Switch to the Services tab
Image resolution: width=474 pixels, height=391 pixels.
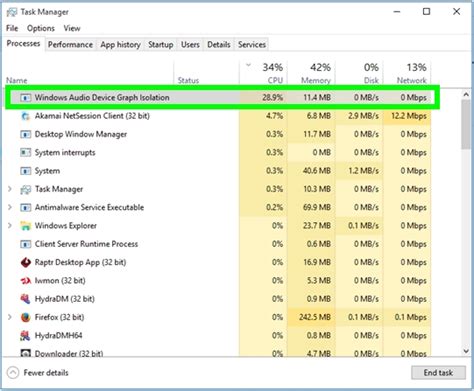[x=252, y=45]
